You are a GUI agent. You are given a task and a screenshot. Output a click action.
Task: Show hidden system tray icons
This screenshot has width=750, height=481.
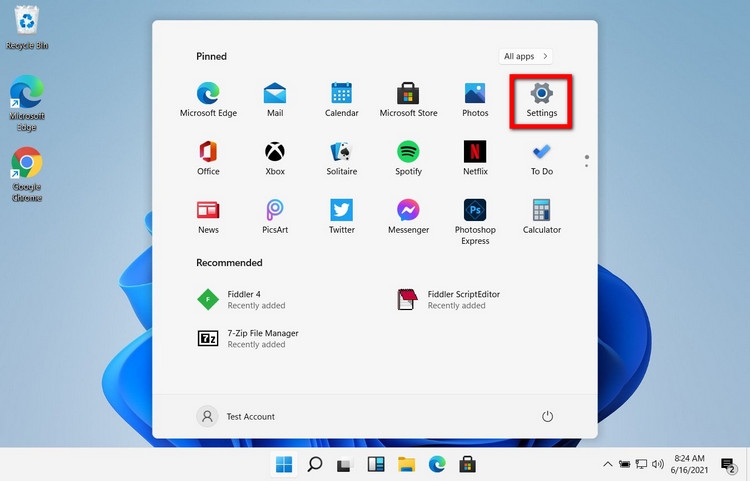coord(607,464)
